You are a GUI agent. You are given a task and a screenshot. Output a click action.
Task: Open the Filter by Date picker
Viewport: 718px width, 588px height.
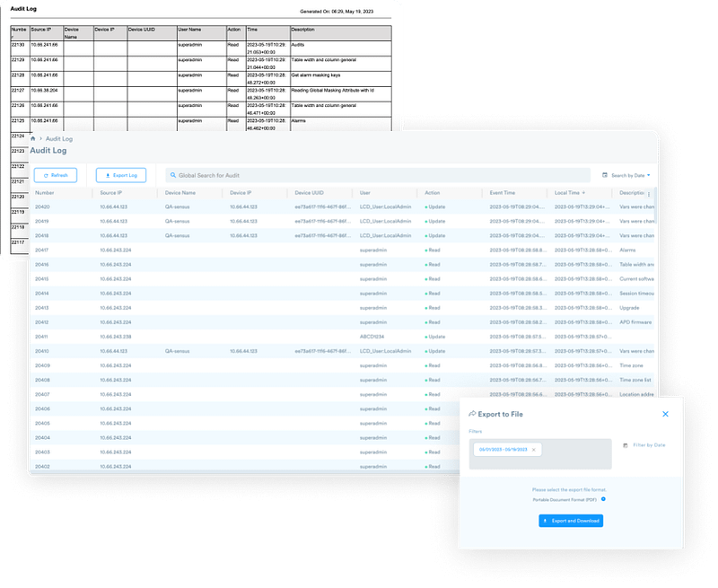click(648, 445)
